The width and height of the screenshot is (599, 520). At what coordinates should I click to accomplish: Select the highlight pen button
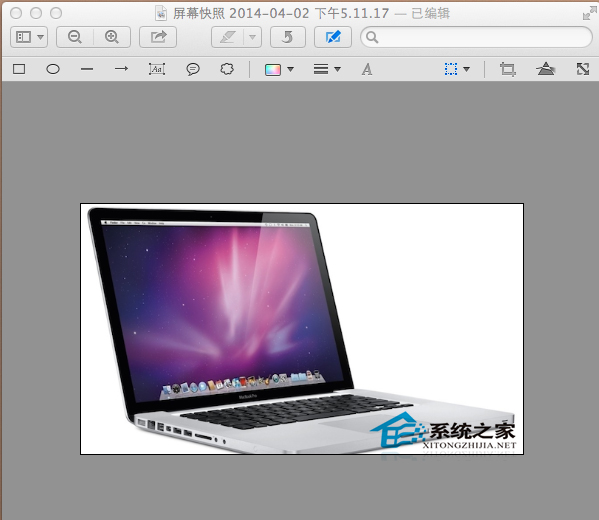point(228,37)
